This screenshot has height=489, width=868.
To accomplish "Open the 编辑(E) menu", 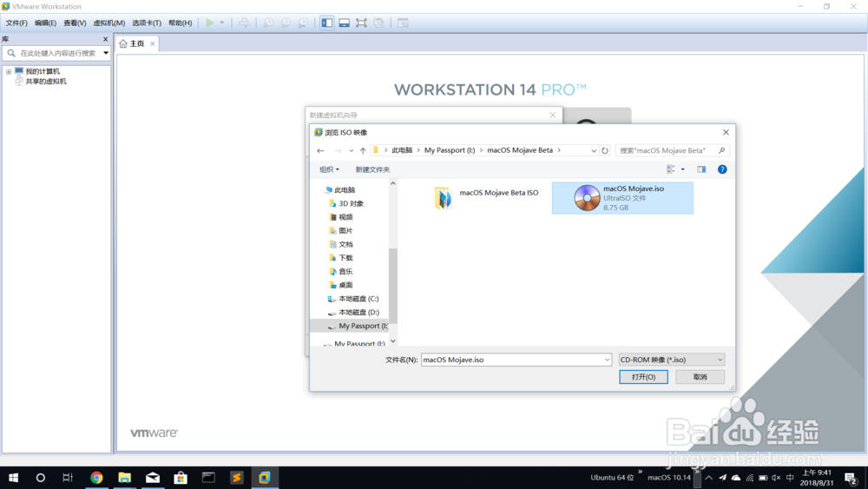I will click(45, 23).
